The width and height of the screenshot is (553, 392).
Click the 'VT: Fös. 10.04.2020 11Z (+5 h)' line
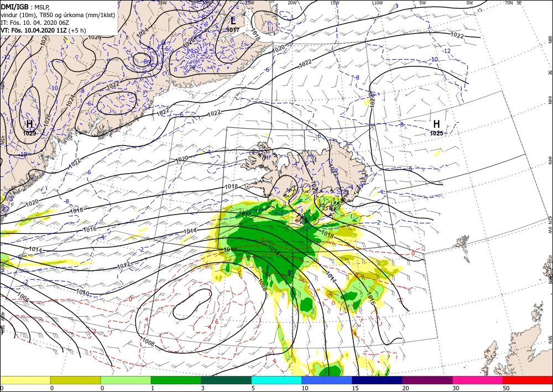coord(43,30)
